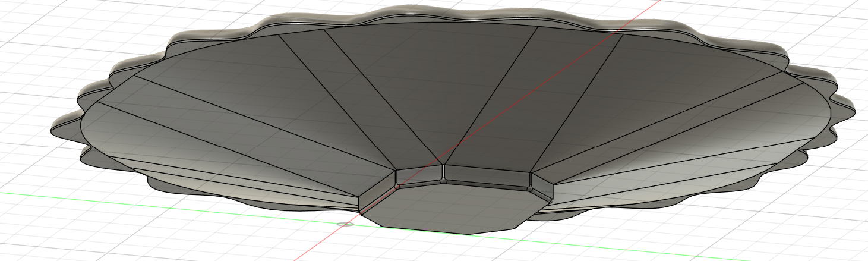This screenshot has width=868, height=261.
Task: Select the rightmost narrow side wall of the base
Action: pos(542,184)
